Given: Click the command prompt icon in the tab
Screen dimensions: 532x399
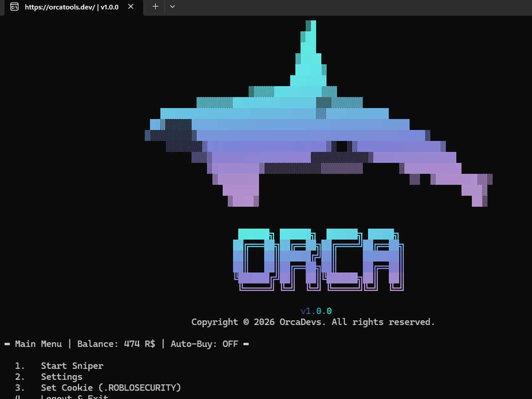Looking at the screenshot, I should pos(14,7).
